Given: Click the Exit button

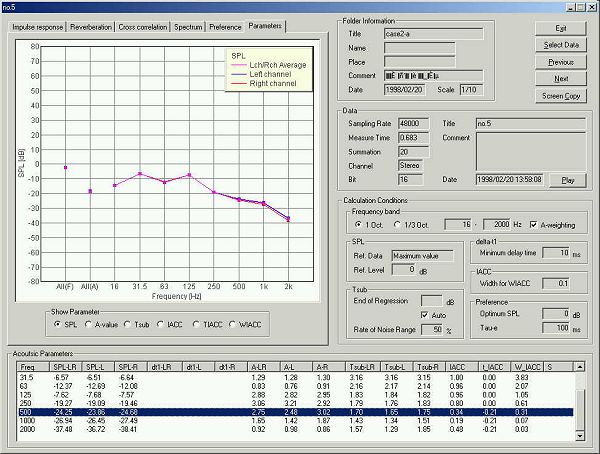Looking at the screenshot, I should [561, 28].
